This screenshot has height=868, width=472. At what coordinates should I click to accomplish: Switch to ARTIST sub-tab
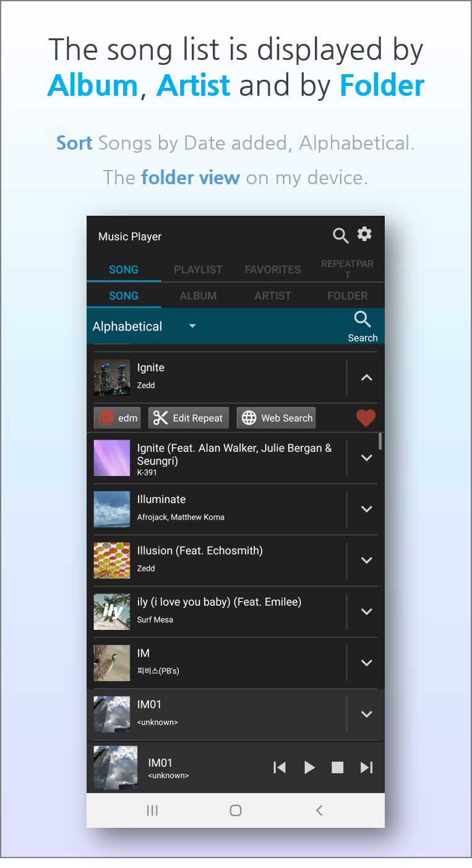point(273,296)
